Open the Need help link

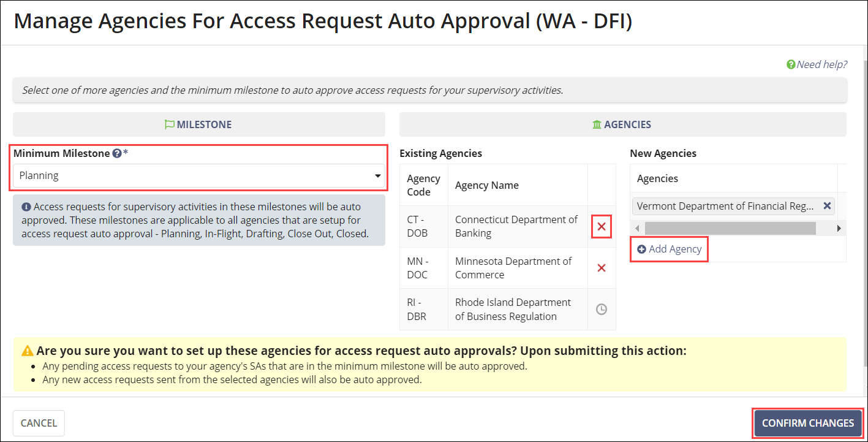(821, 64)
